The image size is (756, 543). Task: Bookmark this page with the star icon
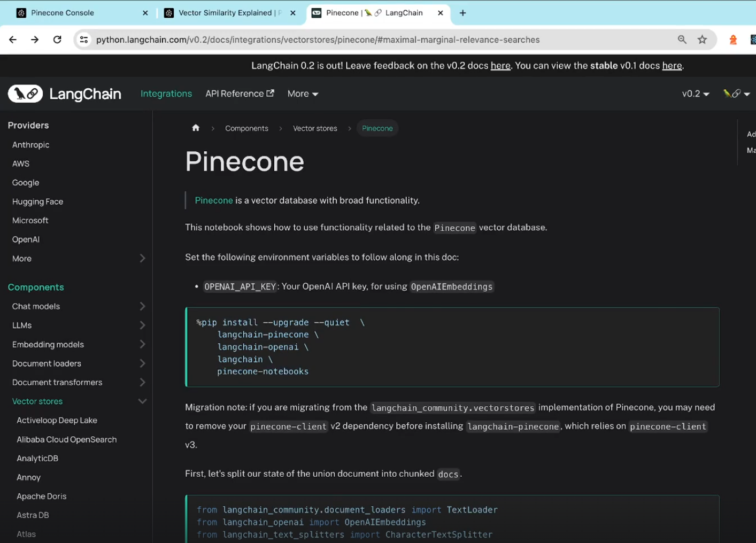[703, 40]
